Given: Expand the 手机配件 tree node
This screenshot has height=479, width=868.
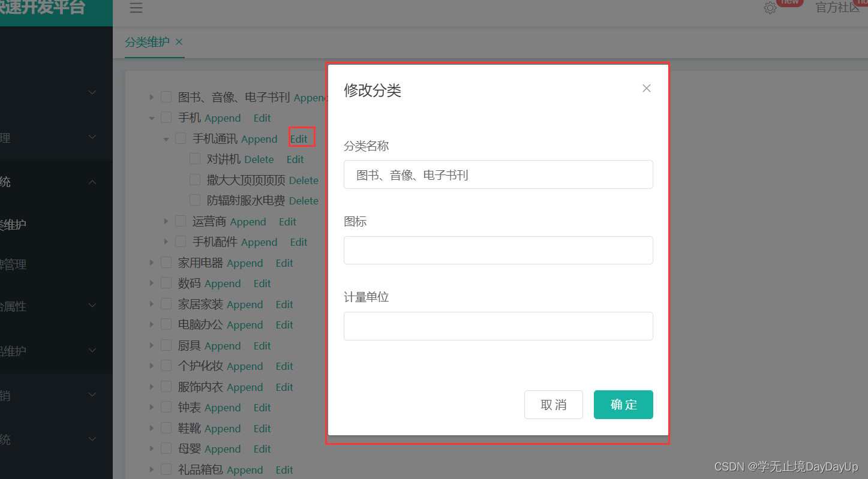Looking at the screenshot, I should [166, 242].
